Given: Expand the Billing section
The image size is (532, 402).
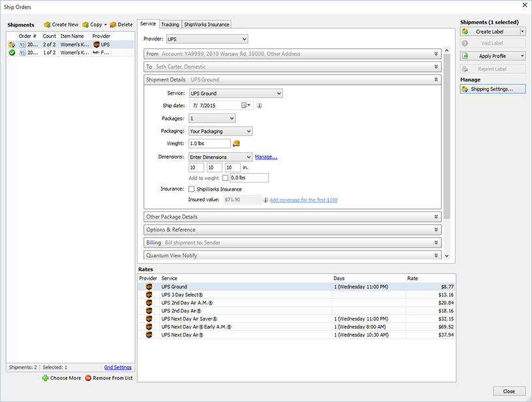Looking at the screenshot, I should 436,243.
